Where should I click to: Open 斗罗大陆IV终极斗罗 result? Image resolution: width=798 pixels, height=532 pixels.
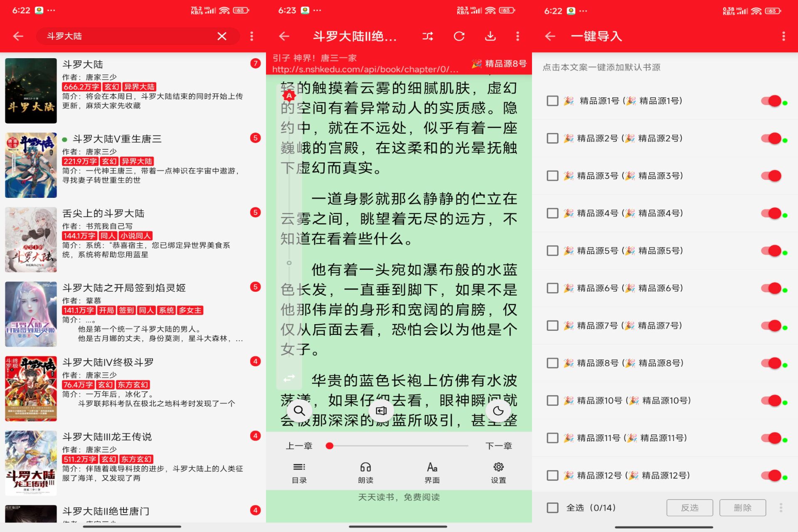pos(133,388)
